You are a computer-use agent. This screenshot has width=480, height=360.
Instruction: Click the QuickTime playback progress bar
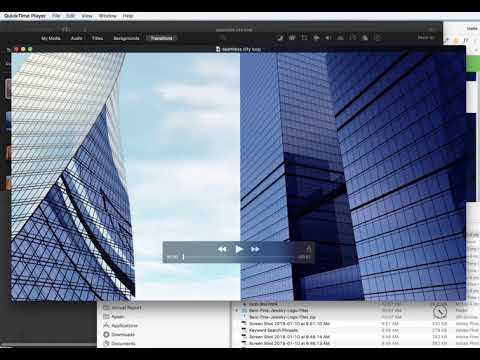tap(239, 257)
